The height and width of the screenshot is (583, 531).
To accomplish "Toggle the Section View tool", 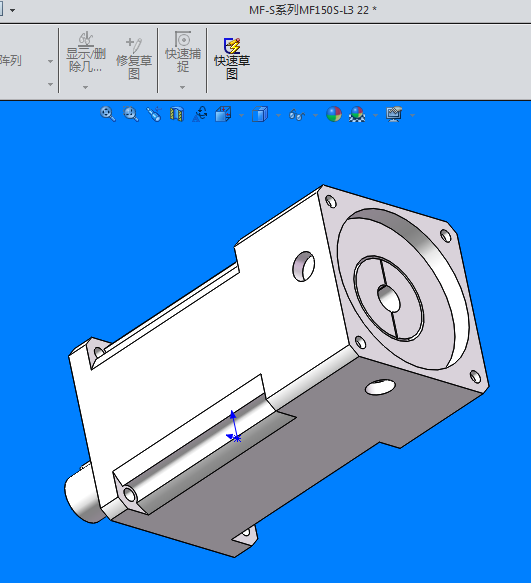I will click(177, 114).
